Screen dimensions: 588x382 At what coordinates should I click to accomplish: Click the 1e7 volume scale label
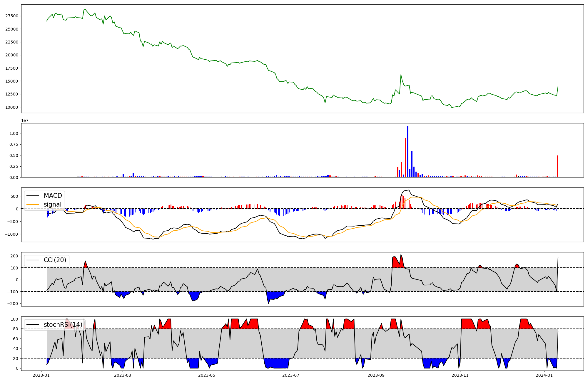(x=25, y=120)
